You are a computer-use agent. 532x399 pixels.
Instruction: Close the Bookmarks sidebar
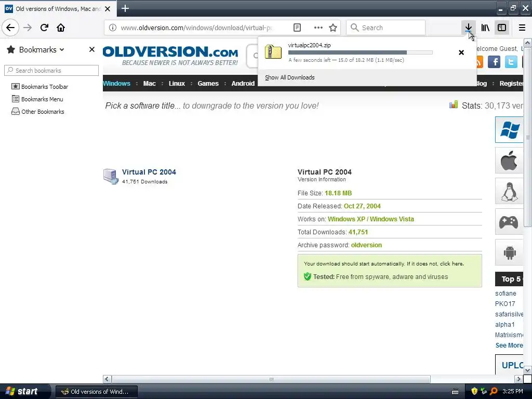[x=91, y=49]
